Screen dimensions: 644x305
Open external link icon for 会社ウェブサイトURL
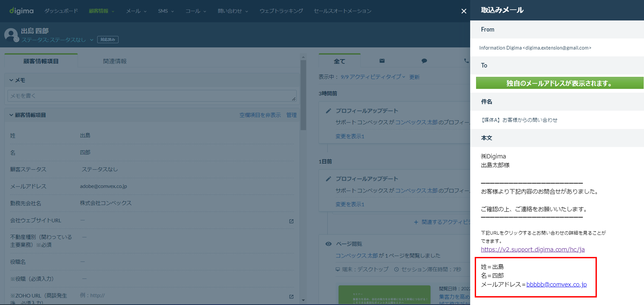tap(291, 221)
